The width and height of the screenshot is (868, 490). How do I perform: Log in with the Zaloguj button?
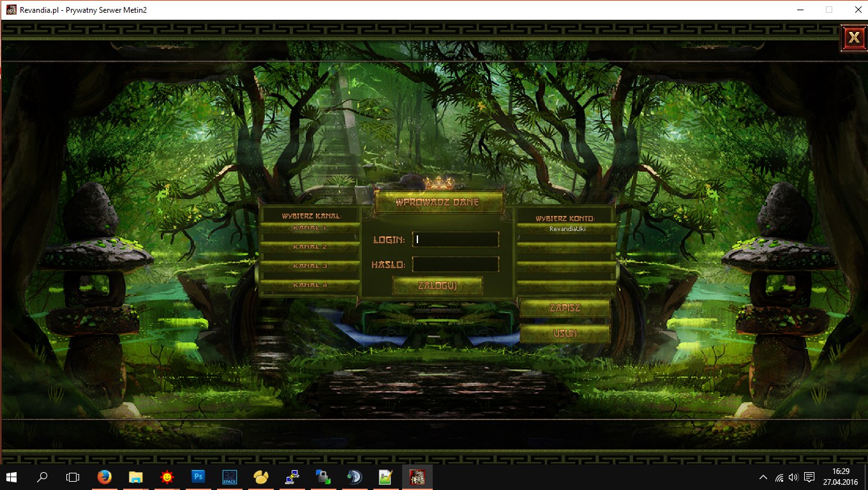click(437, 286)
